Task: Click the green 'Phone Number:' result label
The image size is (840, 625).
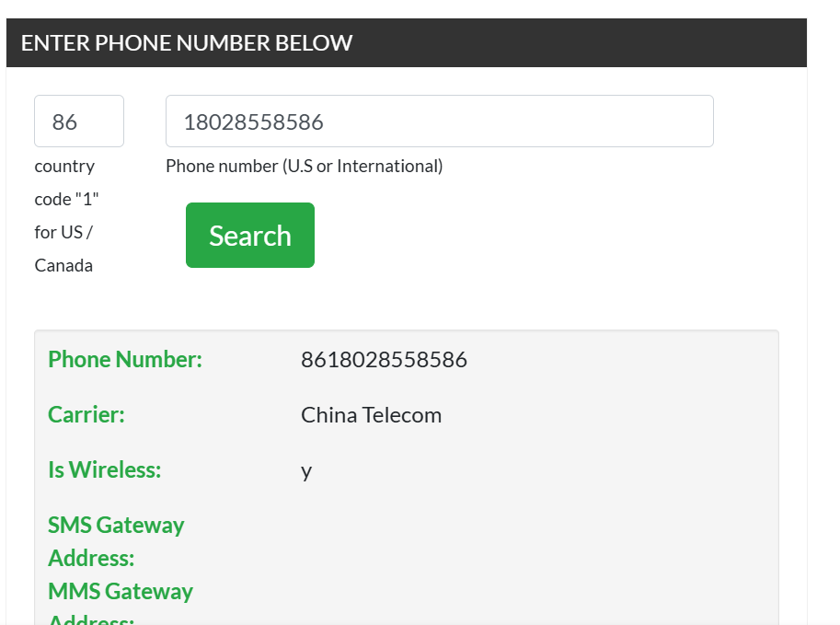Action: [125, 360]
